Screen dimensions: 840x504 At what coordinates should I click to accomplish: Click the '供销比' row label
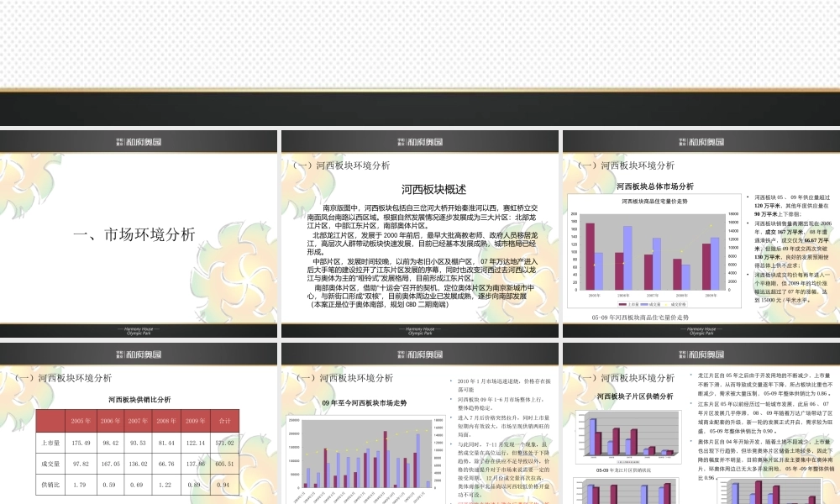(51, 485)
